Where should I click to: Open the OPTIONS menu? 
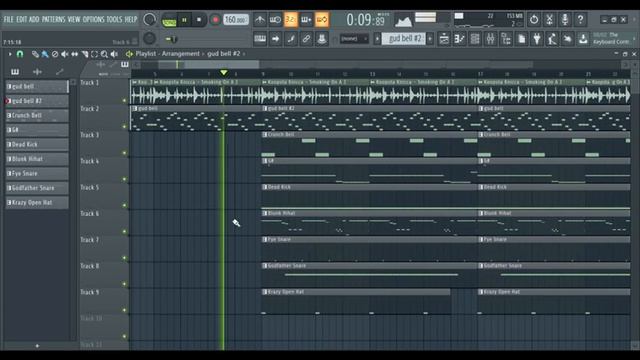(94, 19)
